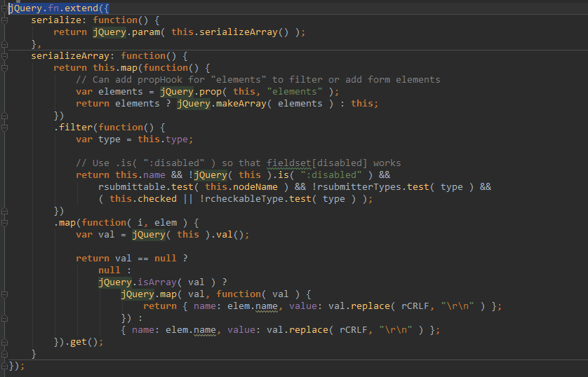The image size is (588, 377).
Task: Collapse the jQuery.map( val, function block
Action: point(4,294)
